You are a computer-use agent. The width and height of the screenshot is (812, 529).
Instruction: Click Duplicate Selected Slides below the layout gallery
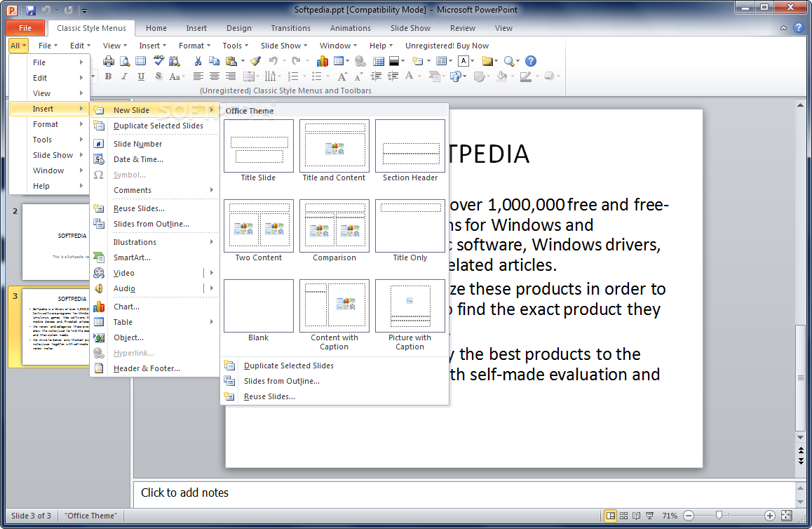pos(334,366)
